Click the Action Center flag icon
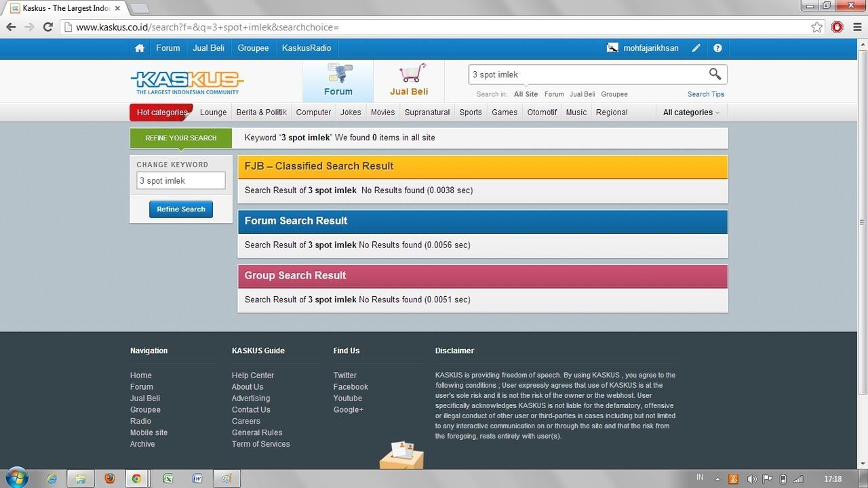Viewport: 868px width, 488px height. click(x=768, y=479)
